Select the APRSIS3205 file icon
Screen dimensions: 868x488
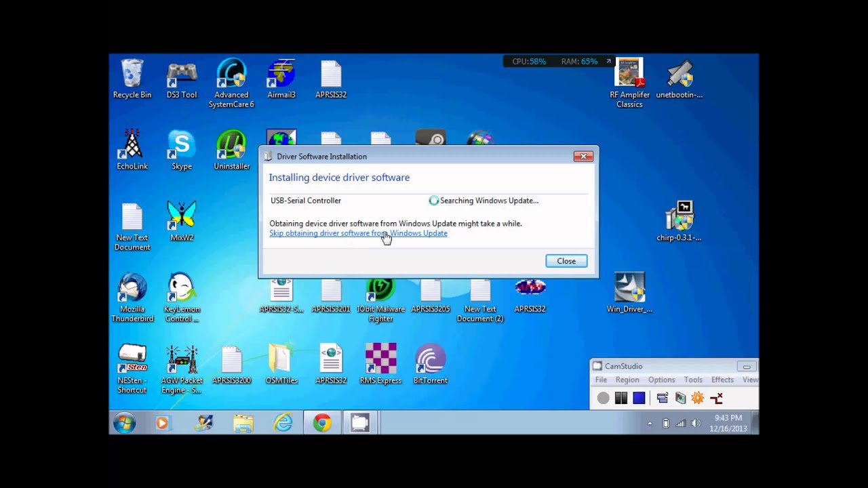pos(431,296)
